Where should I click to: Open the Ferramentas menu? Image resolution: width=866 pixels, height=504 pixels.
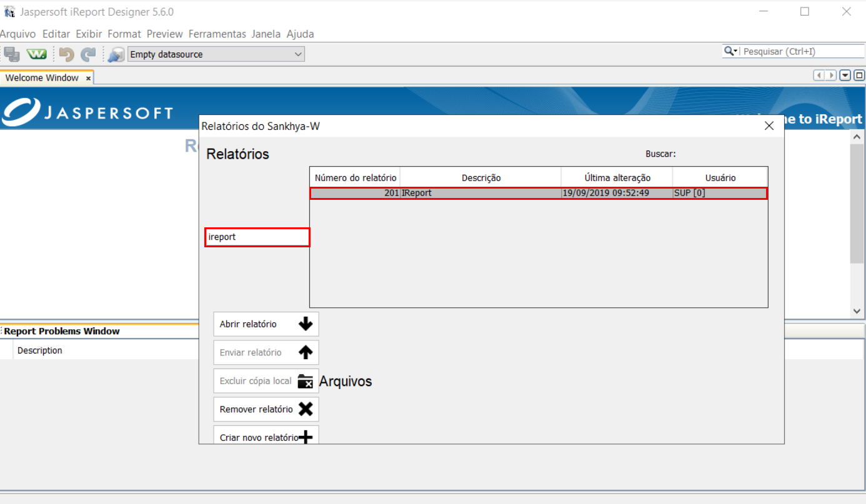(x=217, y=34)
